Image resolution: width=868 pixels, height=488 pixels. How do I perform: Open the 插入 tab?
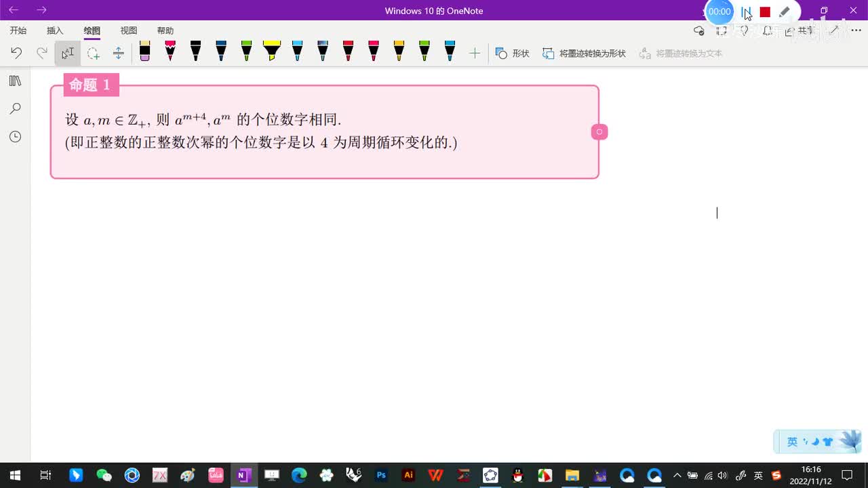(55, 30)
